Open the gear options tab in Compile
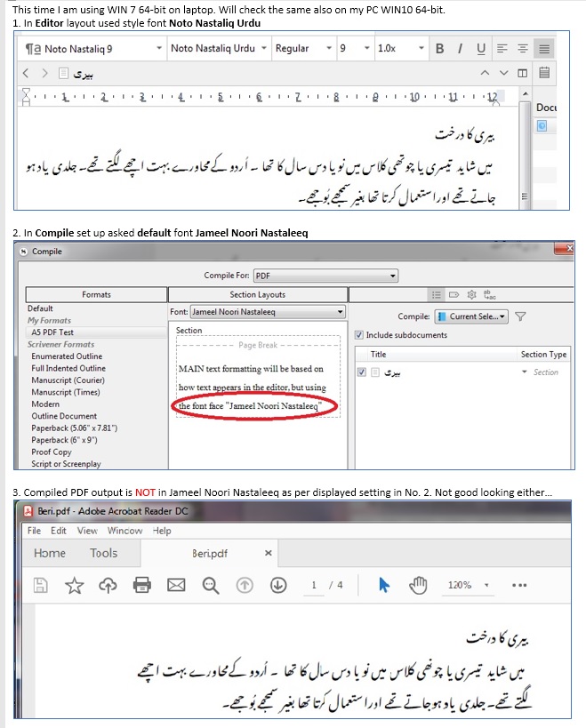Viewport: 586px width, 728px height. coord(472,294)
